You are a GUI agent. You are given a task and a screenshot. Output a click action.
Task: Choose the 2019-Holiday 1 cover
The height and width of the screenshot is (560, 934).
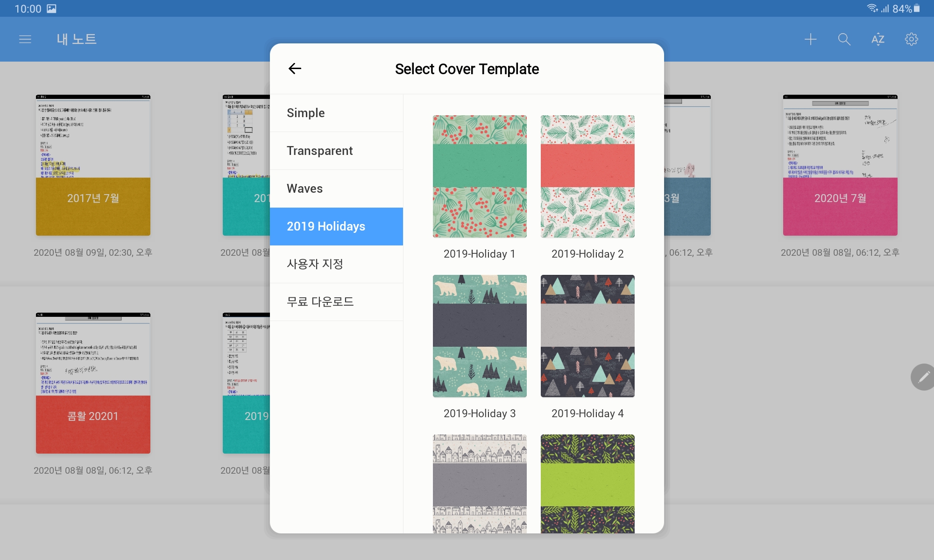pos(480,176)
